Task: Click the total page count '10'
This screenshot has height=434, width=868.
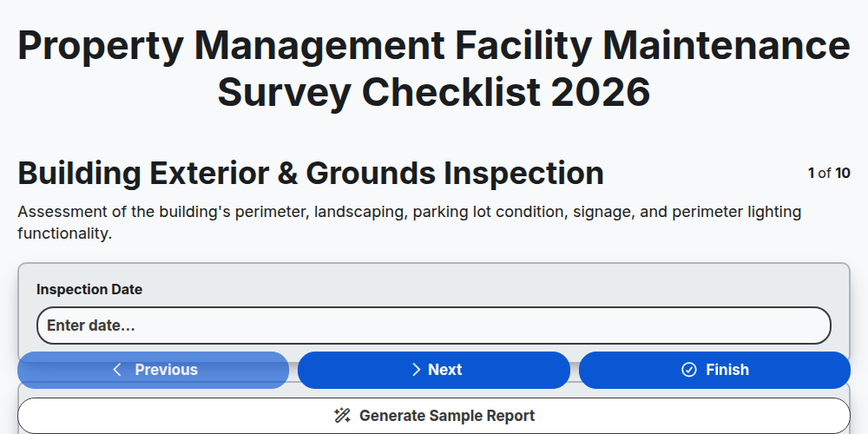Action: 843,174
